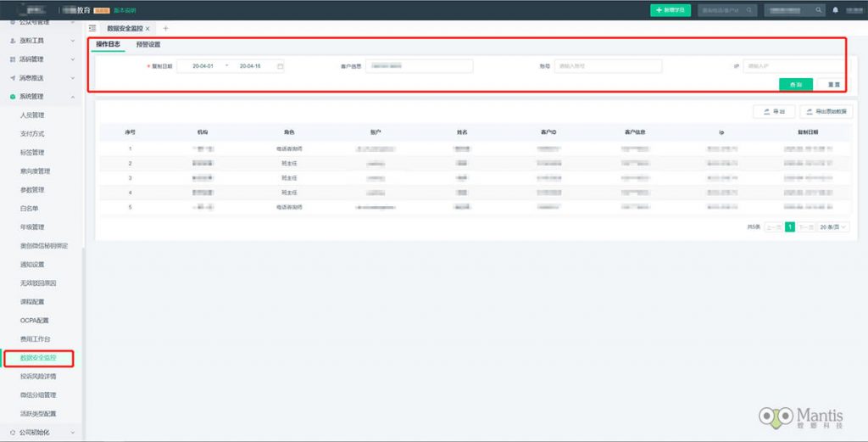
Task: Click the green 新增学员 button
Action: [670, 10]
